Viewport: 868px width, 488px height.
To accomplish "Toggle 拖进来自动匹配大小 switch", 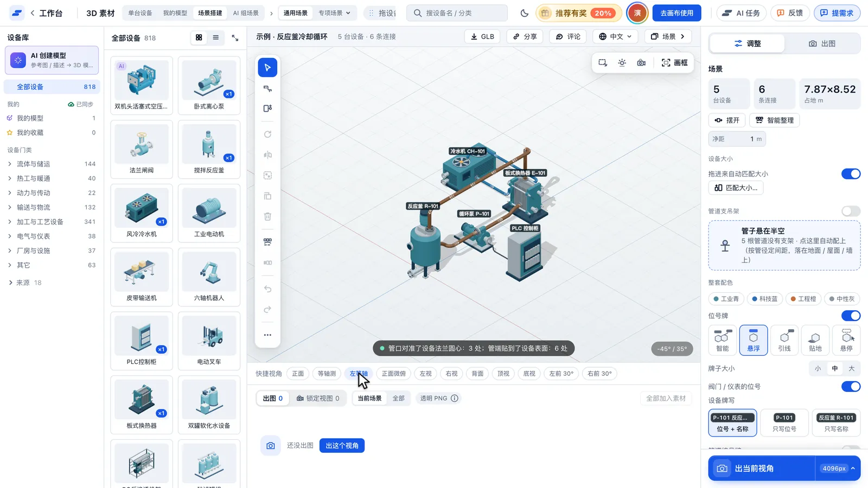I will pyautogui.click(x=851, y=174).
